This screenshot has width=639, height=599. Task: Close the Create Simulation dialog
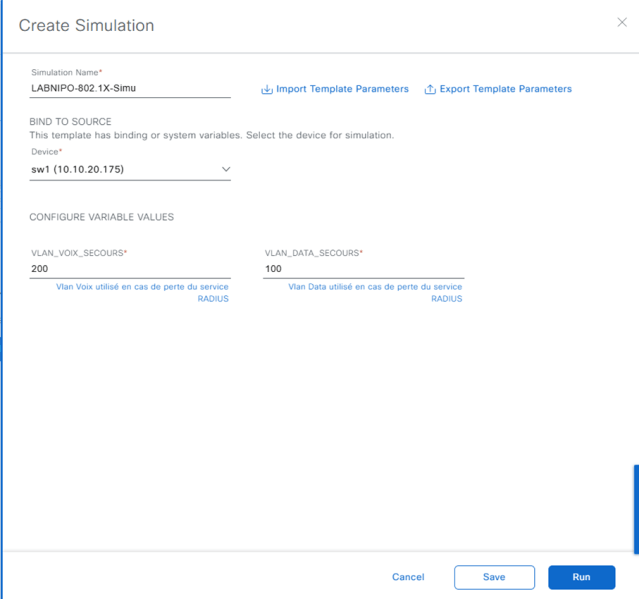[621, 23]
